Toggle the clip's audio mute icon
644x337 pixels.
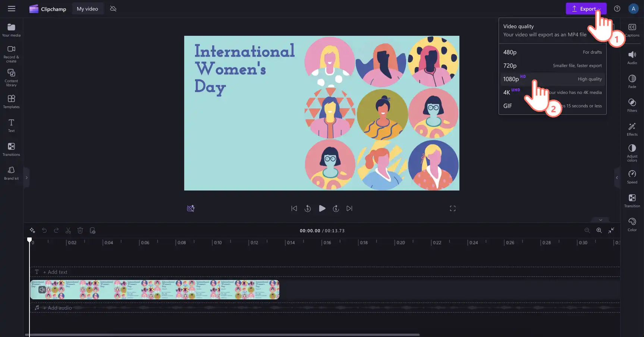(x=42, y=290)
